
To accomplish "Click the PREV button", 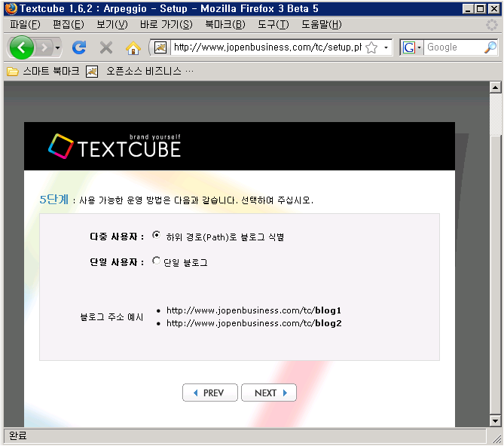I will [210, 393].
